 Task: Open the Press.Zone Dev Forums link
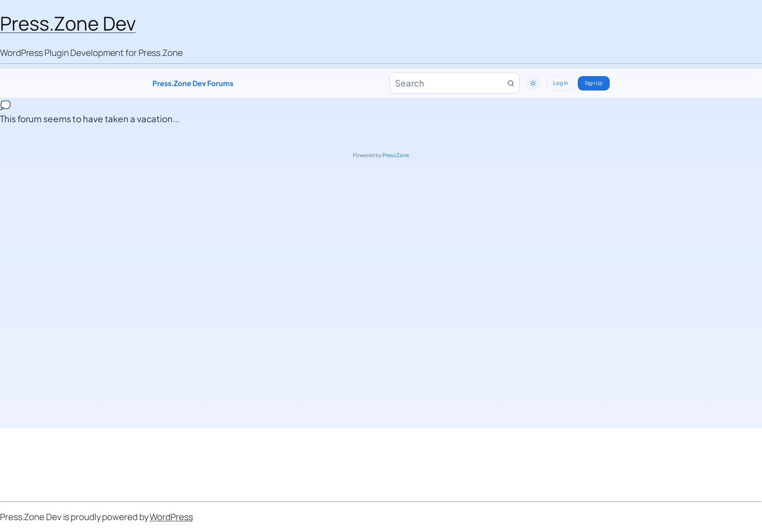[x=193, y=83]
